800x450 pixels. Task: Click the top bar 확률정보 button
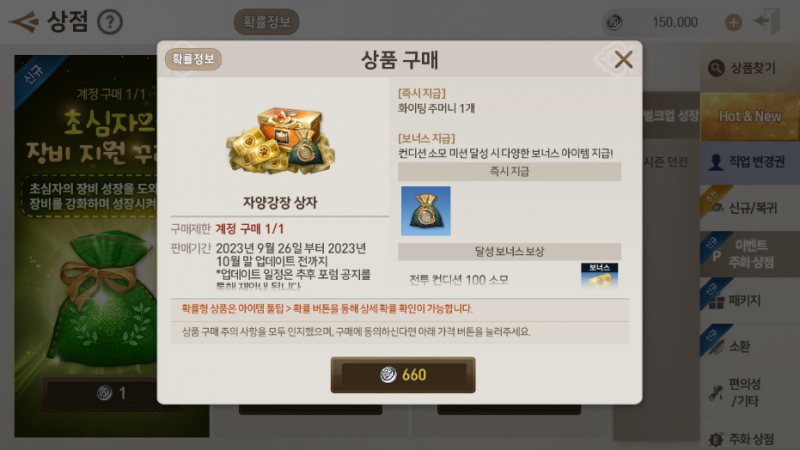pyautogui.click(x=266, y=22)
